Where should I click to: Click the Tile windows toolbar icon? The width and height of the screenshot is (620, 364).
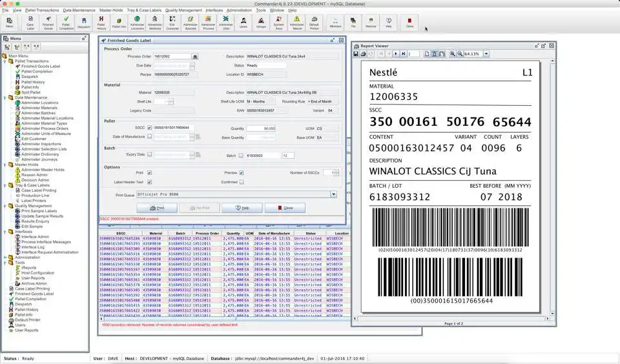click(353, 23)
